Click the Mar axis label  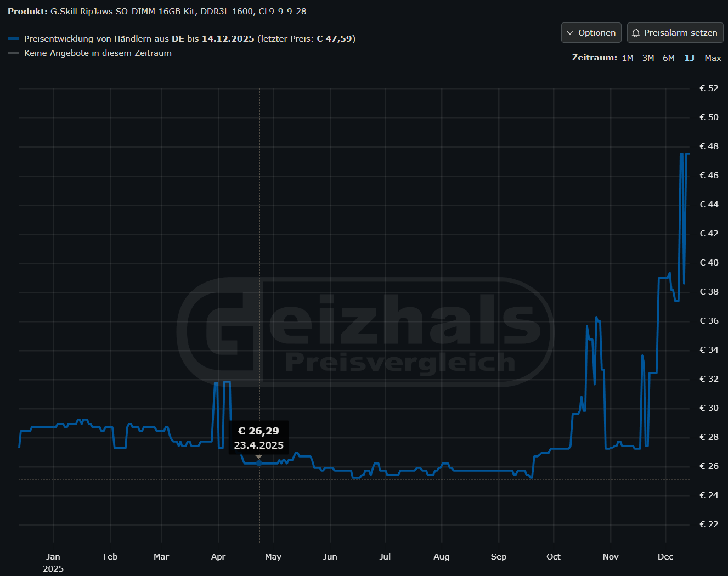(x=161, y=556)
